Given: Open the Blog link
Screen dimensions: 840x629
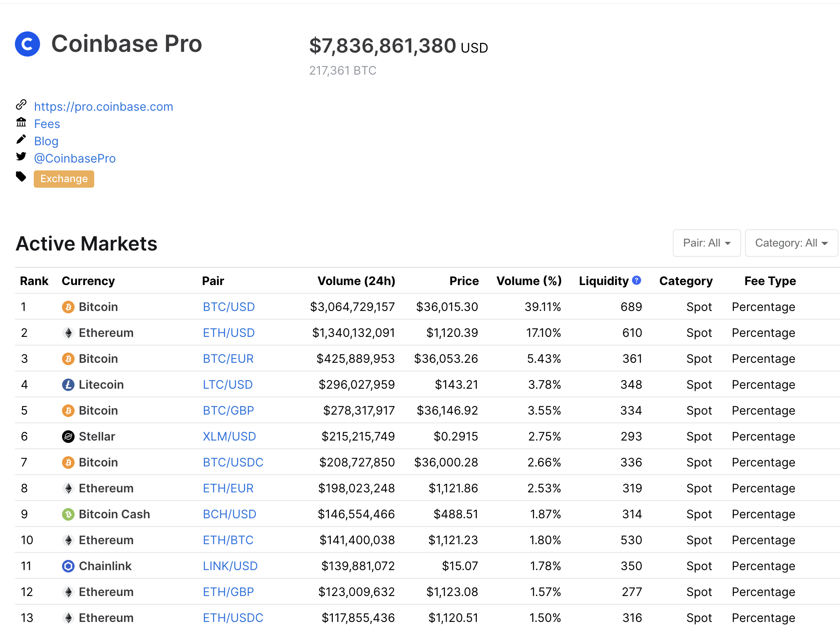Looking at the screenshot, I should tap(46, 141).
